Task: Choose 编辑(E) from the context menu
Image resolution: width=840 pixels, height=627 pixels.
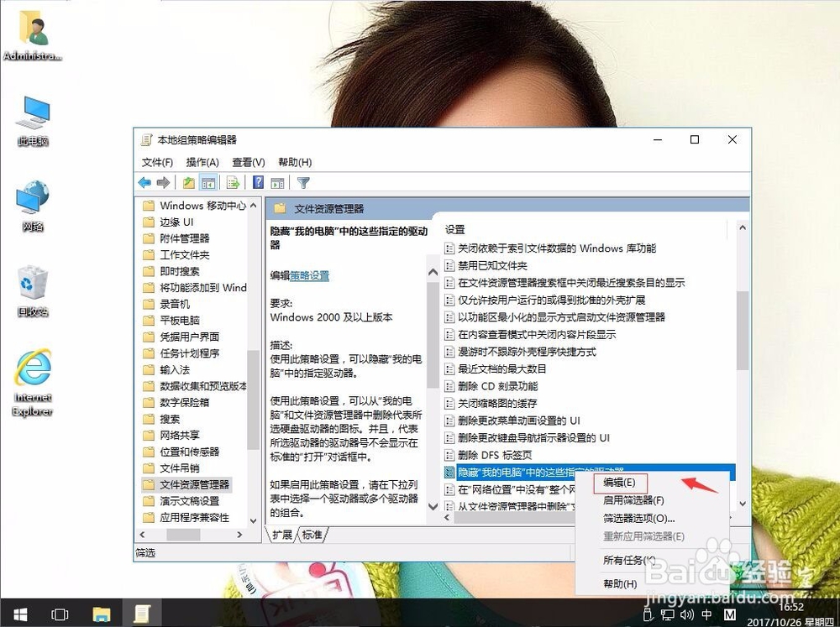Action: click(618, 483)
